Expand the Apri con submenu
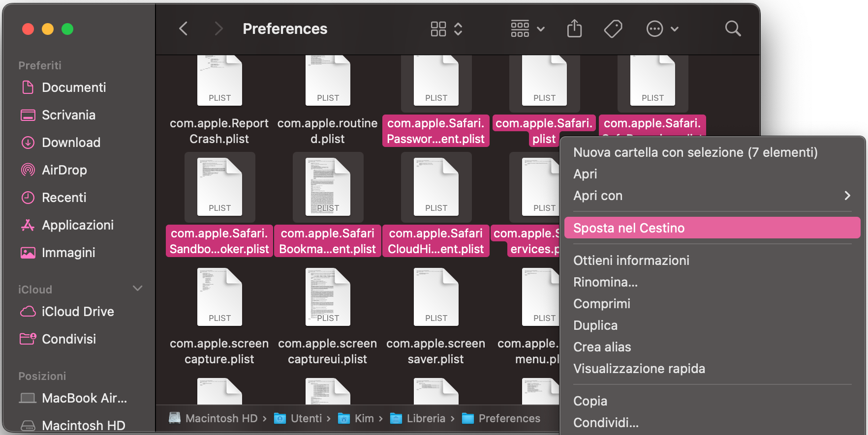 pos(712,196)
